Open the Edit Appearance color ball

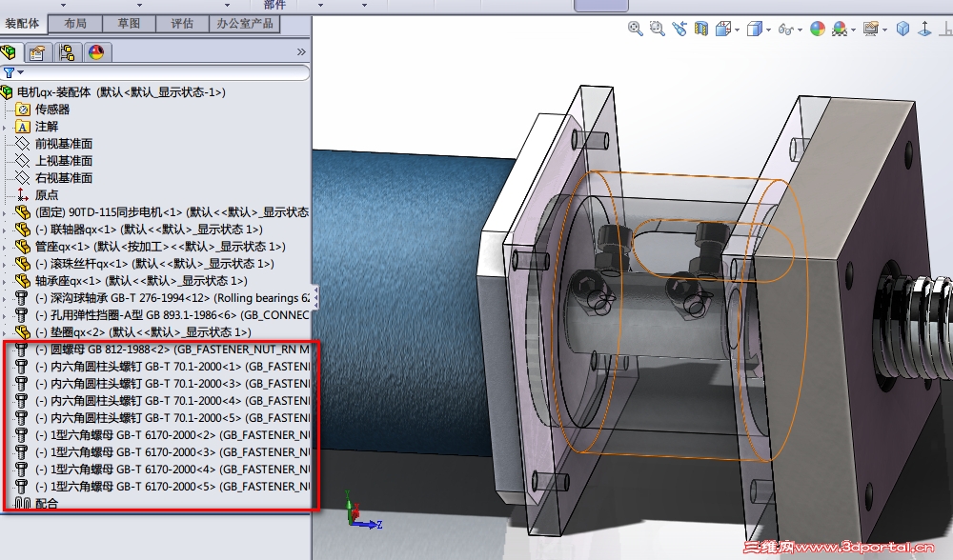pos(818,29)
